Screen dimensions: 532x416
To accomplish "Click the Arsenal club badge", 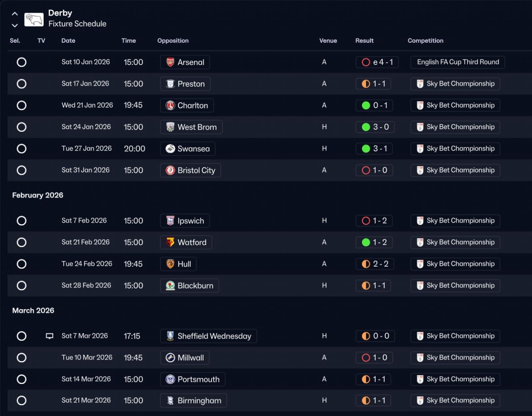I will [170, 62].
